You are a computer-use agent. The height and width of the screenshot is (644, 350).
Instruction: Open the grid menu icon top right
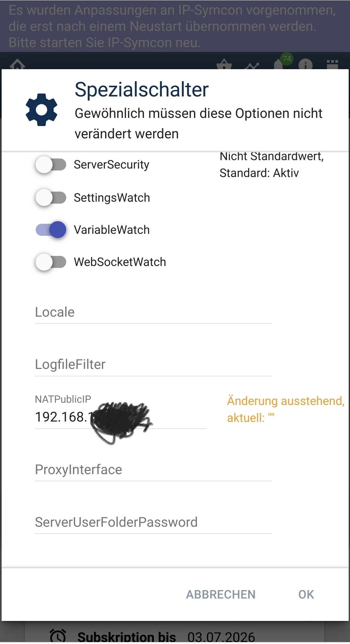pyautogui.click(x=332, y=64)
